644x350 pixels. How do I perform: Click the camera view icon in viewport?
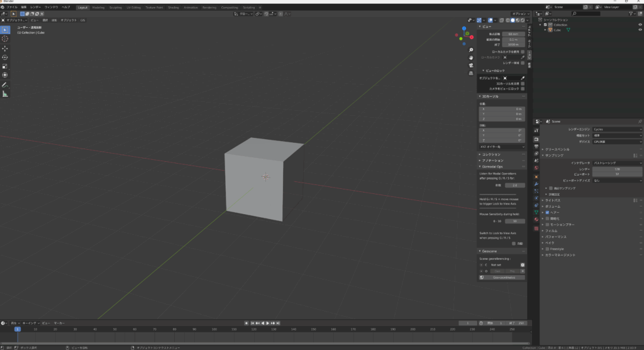point(470,65)
